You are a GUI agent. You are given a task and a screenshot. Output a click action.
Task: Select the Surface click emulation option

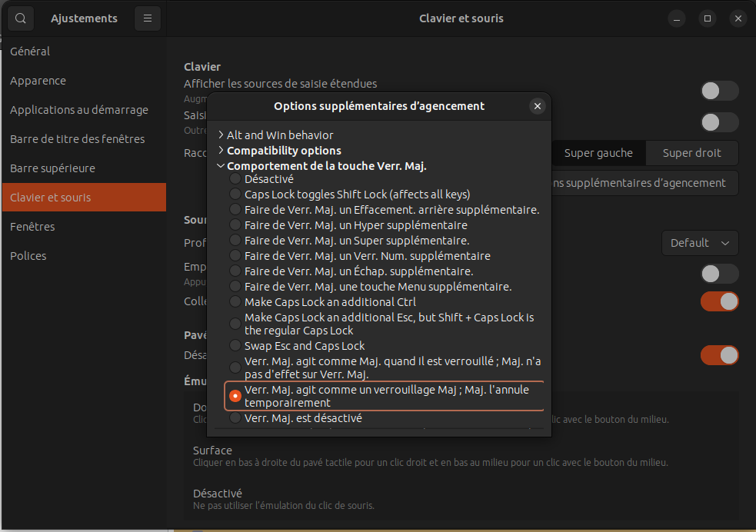(212, 451)
